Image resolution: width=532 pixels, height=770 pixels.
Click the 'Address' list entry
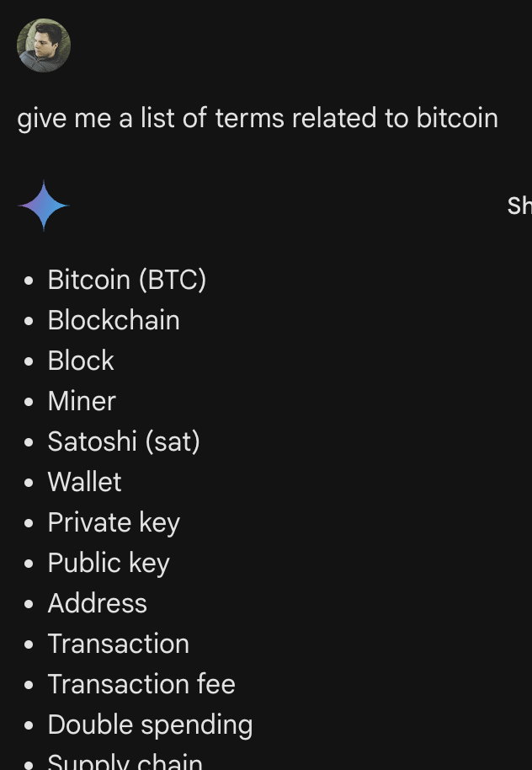(x=97, y=603)
